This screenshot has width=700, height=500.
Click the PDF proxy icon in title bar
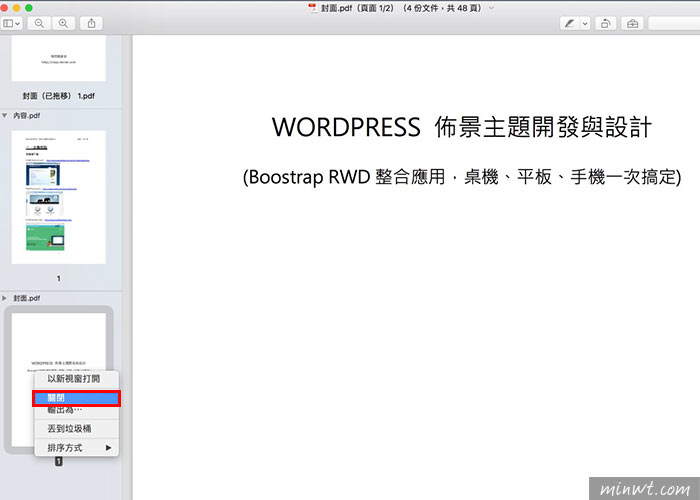(x=313, y=8)
